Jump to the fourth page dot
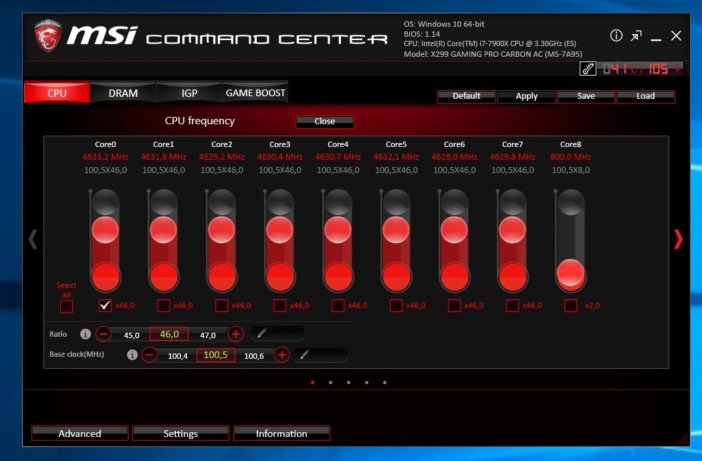 367,382
